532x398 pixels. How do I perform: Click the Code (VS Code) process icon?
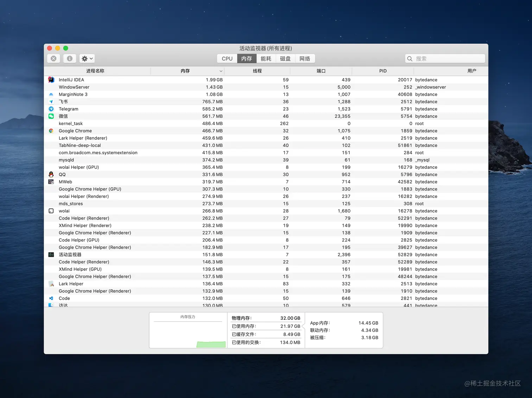[x=51, y=298]
